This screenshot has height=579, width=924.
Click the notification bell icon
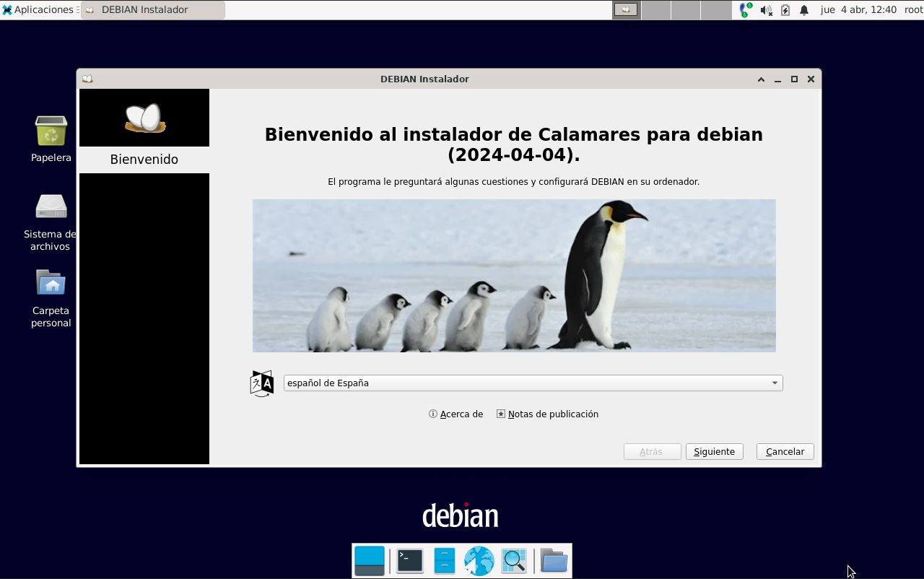(803, 10)
